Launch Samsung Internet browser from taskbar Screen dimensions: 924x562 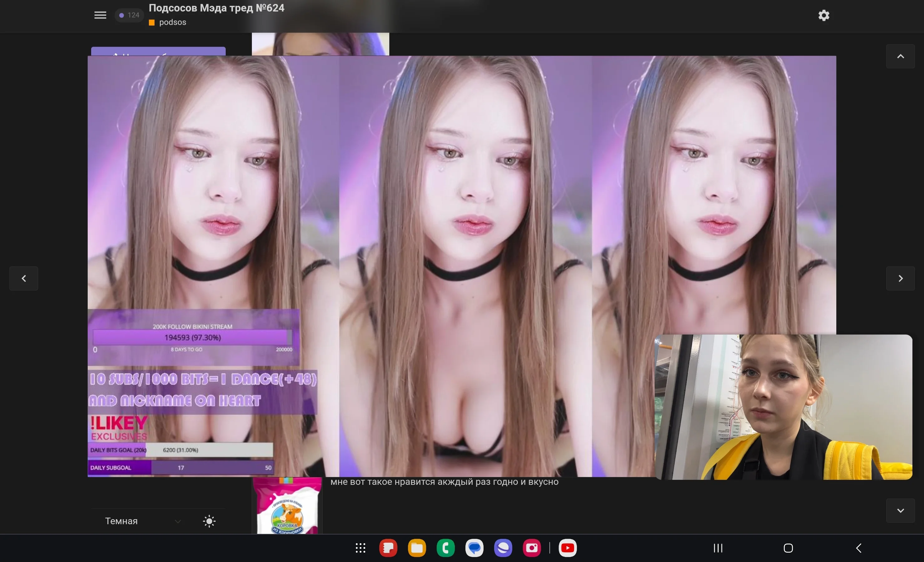coord(503,548)
